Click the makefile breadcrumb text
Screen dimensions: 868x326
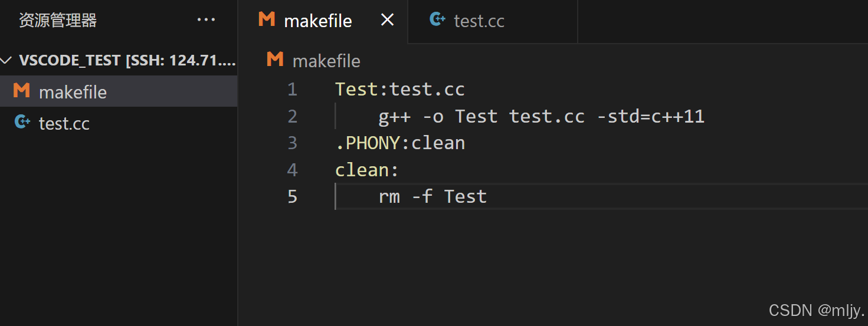point(326,61)
